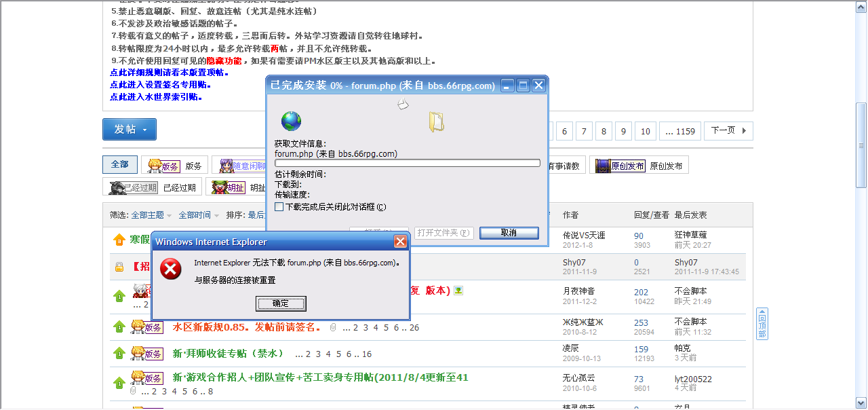Jump to last page 1159

pyautogui.click(x=680, y=131)
